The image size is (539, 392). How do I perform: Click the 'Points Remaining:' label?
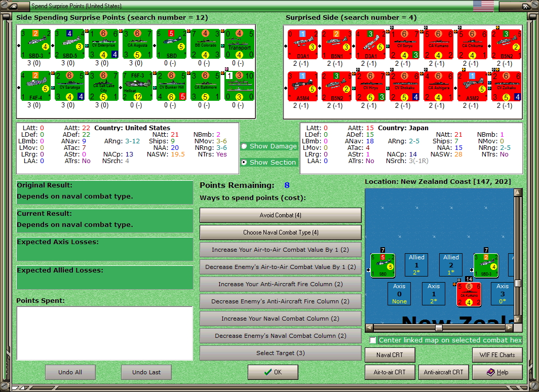237,185
